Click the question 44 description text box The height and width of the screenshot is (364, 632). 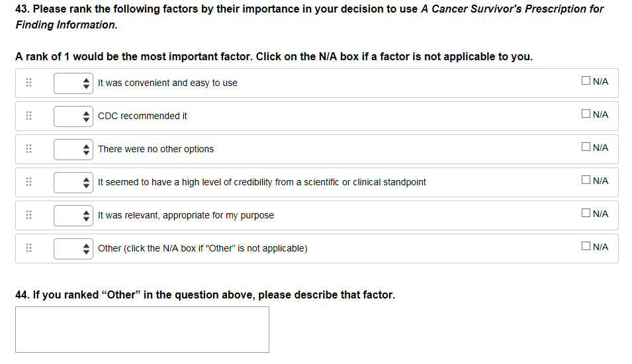click(x=142, y=329)
